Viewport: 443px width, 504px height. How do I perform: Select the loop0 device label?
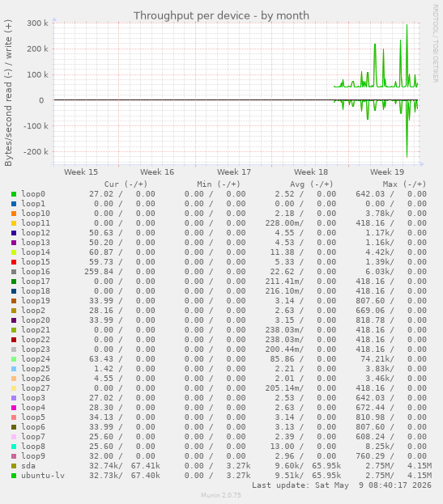point(33,194)
